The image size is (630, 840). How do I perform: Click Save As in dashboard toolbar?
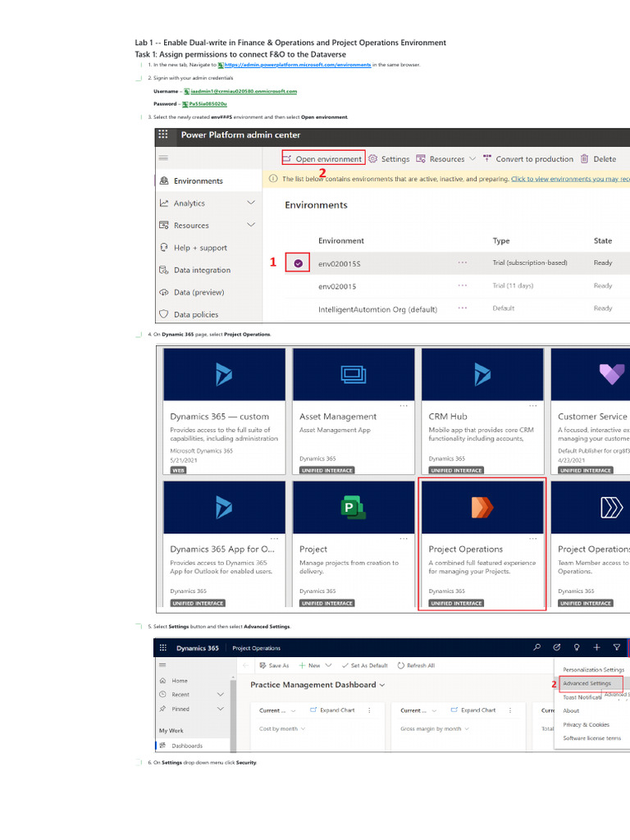point(274,665)
